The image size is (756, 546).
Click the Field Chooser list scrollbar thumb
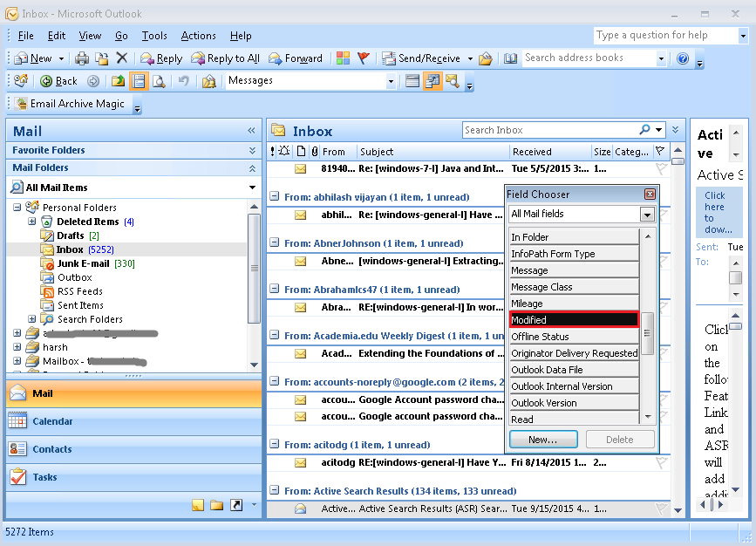pyautogui.click(x=648, y=333)
